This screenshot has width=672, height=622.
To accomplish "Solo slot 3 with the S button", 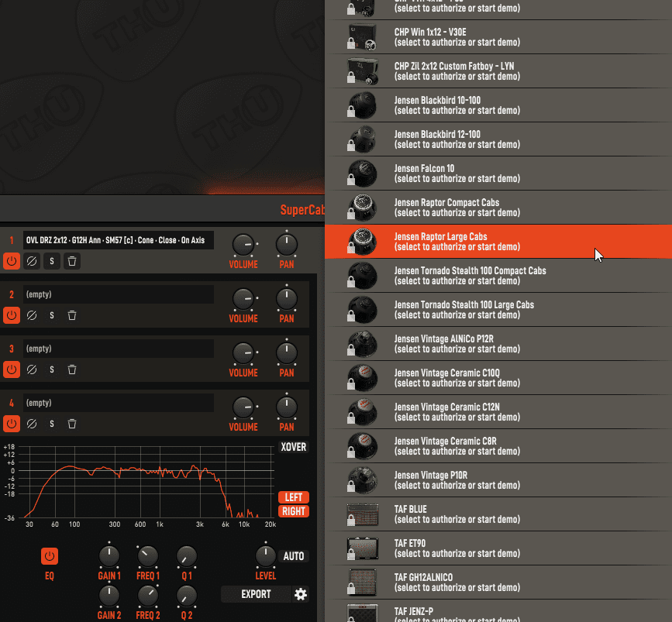I will (52, 370).
